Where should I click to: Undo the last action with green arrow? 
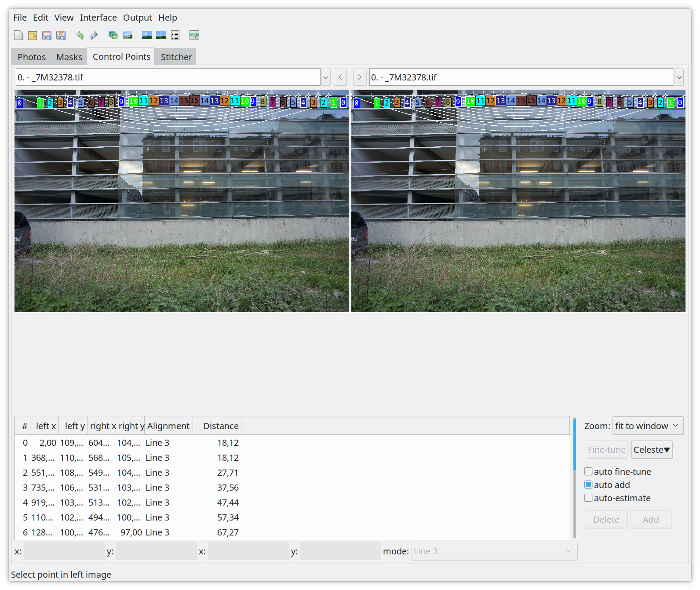click(80, 35)
